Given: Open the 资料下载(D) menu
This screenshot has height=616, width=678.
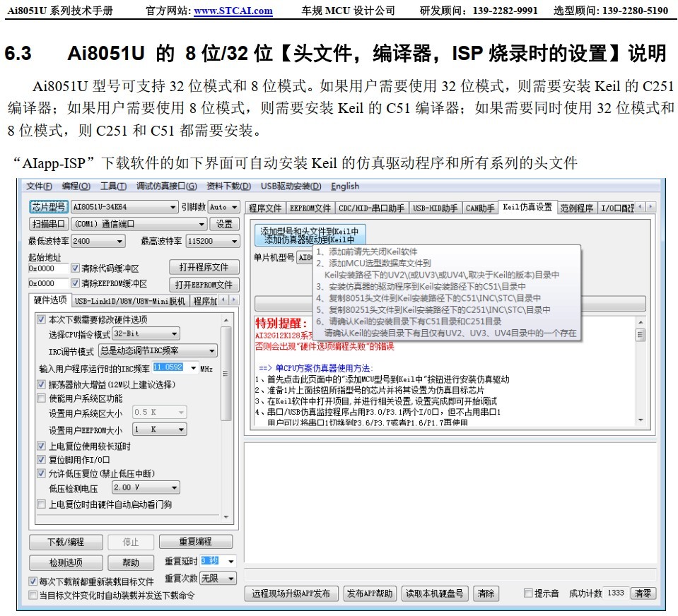Looking at the screenshot, I should (x=229, y=186).
